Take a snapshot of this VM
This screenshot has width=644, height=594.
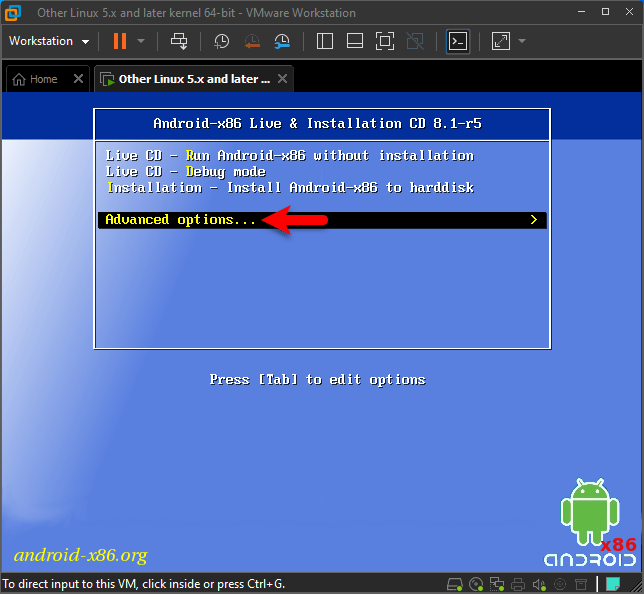pyautogui.click(x=221, y=41)
